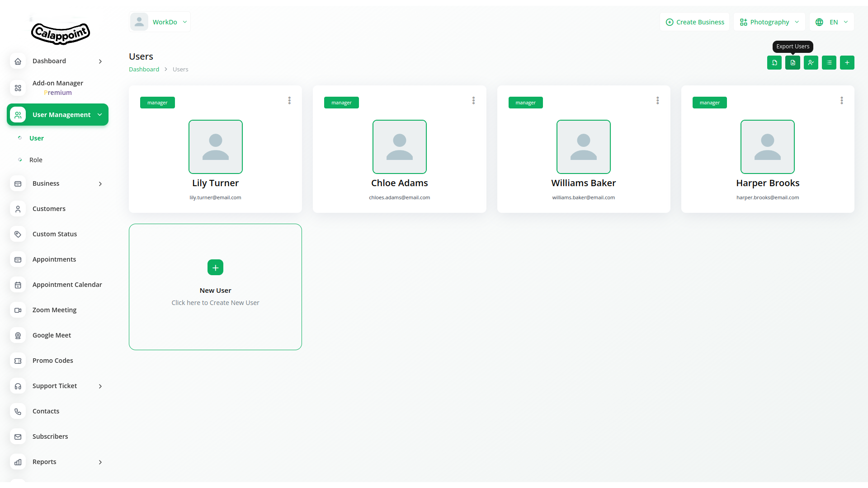Viewport: 868px width, 488px height.
Task: Switch to list view icon
Action: (829, 63)
